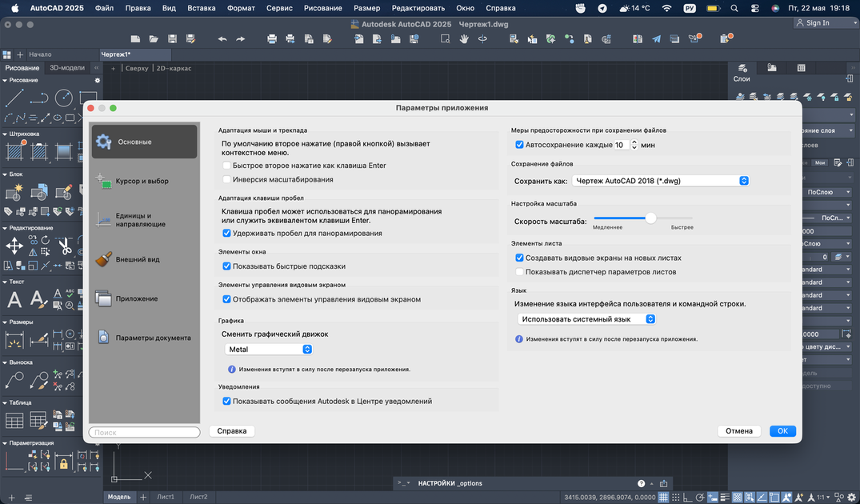Open the Сохранить как file format dropdown
860x504 pixels.
(x=660, y=181)
